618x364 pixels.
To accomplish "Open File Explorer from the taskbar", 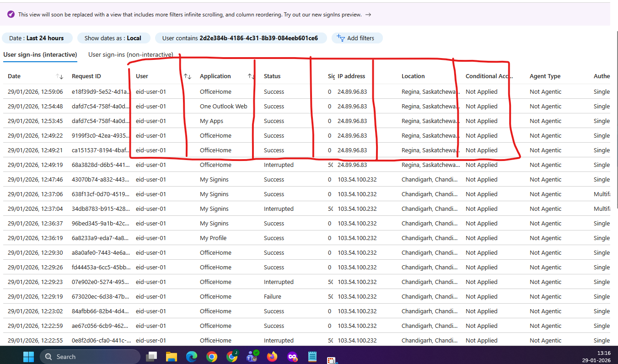I will point(171,357).
